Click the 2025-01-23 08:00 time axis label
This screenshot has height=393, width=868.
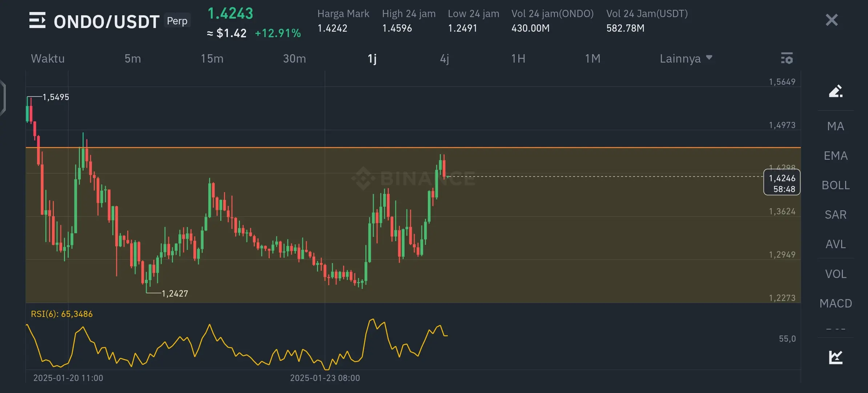(x=325, y=378)
